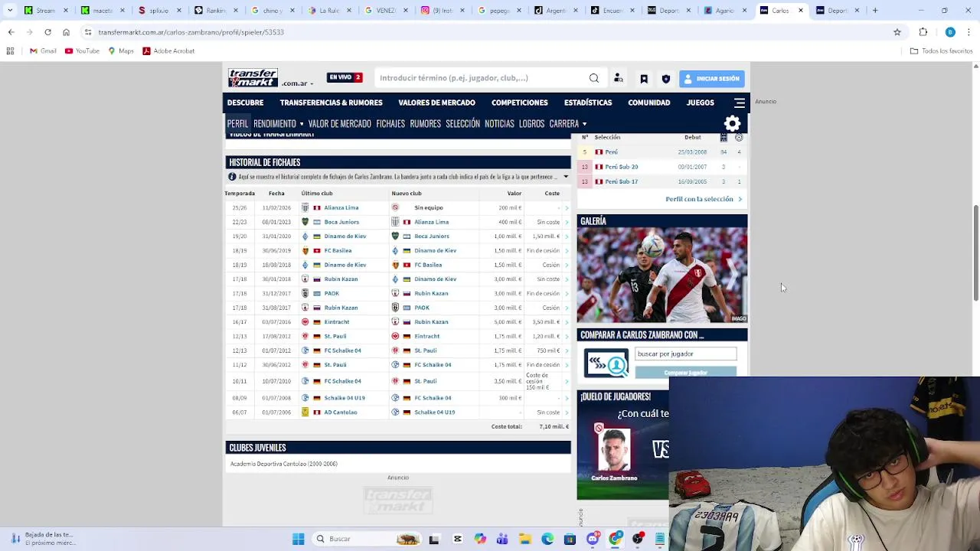Open a new browser tab
The width and height of the screenshot is (980, 551).
(x=875, y=11)
